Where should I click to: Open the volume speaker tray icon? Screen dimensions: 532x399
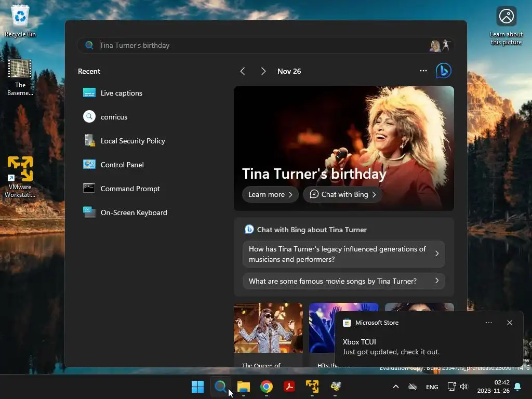[464, 387]
